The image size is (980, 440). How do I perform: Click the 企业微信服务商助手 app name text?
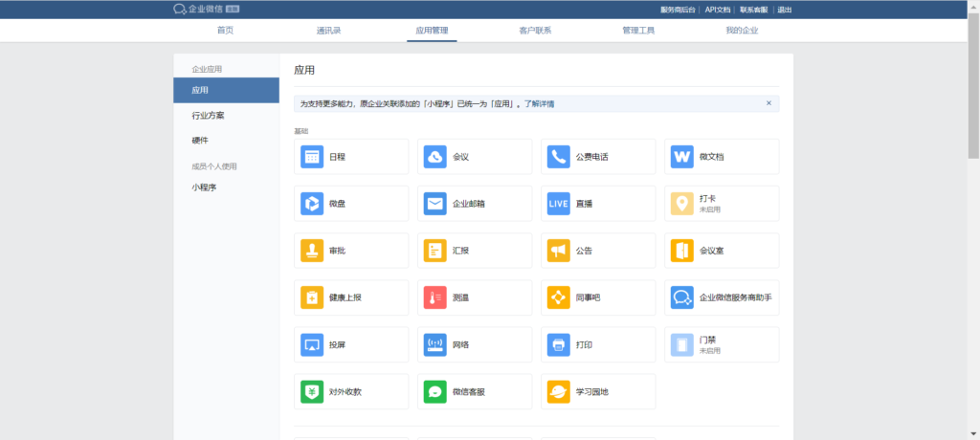(736, 298)
